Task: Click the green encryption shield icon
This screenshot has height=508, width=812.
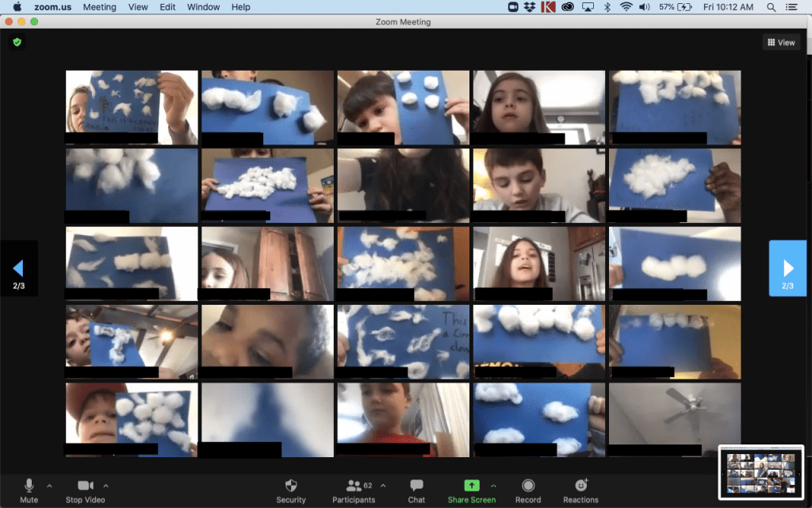Action: tap(17, 42)
